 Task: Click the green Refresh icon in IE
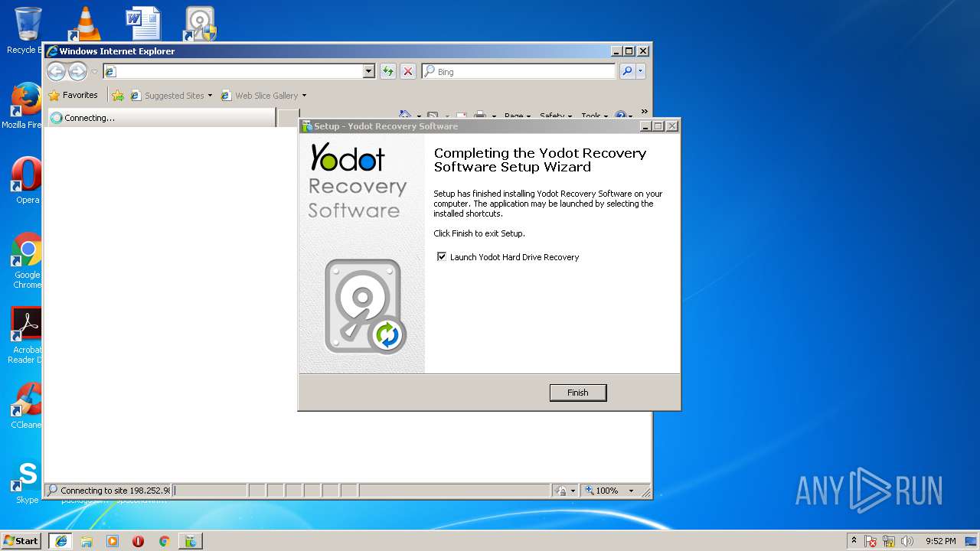[388, 71]
